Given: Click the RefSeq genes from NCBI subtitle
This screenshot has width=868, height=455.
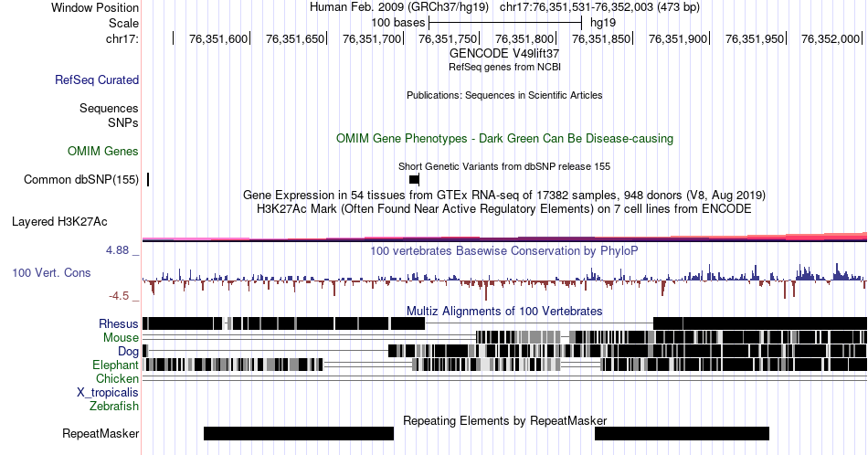Looking at the screenshot, I should [504, 67].
